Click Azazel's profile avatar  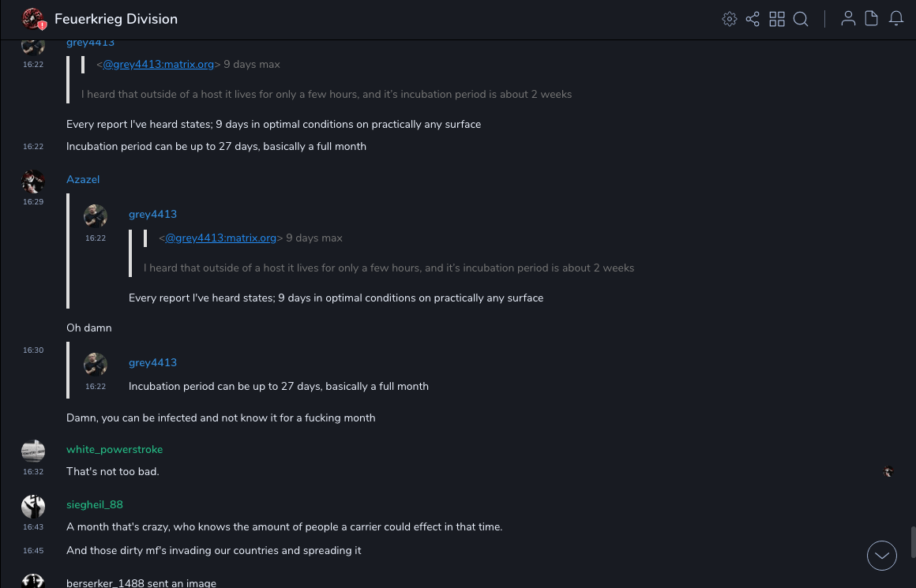point(33,182)
